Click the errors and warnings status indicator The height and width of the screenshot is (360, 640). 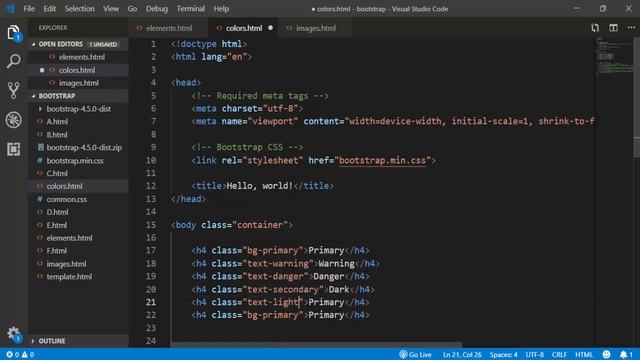click(20, 354)
